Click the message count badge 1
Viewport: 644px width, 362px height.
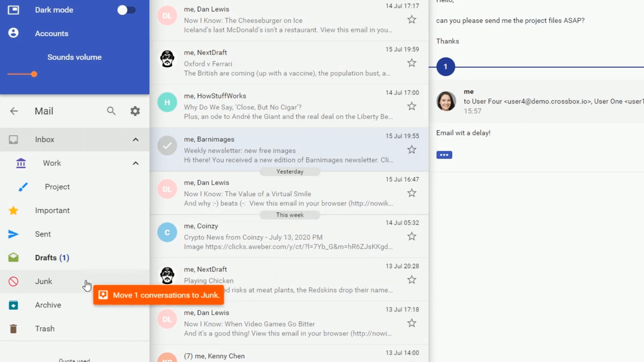(x=446, y=67)
